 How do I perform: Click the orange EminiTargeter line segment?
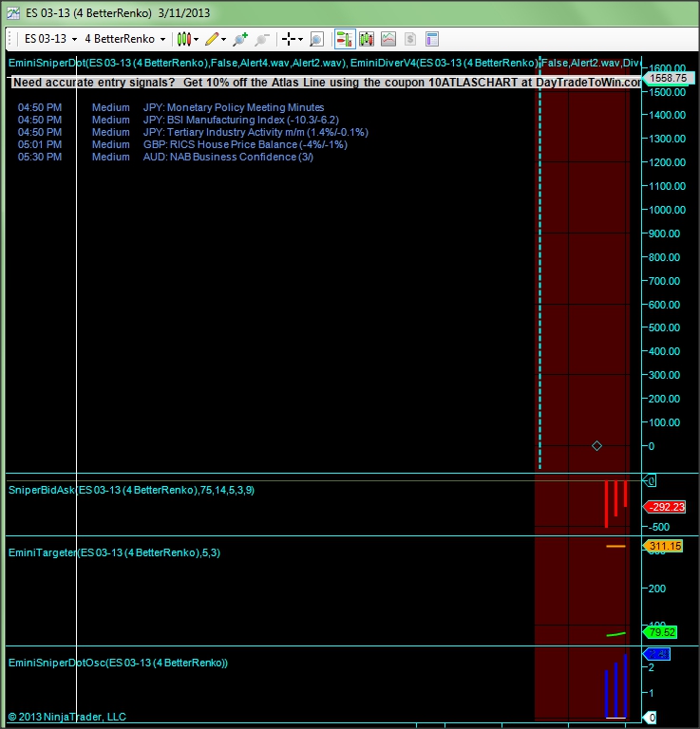[615, 547]
